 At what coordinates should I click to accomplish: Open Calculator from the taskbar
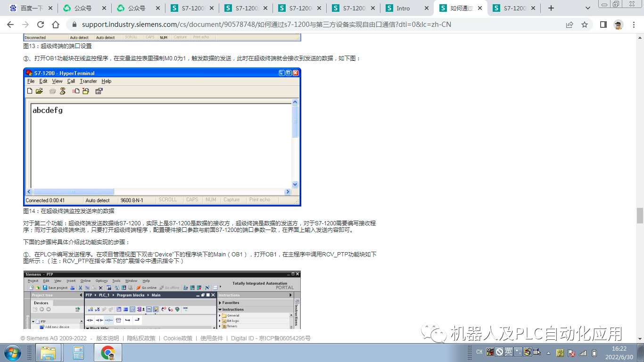78,353
